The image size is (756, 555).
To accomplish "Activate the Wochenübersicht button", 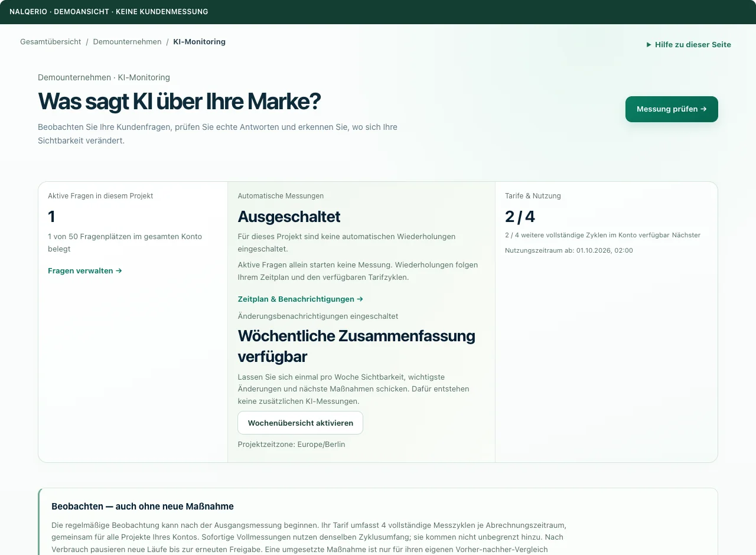I will (x=301, y=423).
